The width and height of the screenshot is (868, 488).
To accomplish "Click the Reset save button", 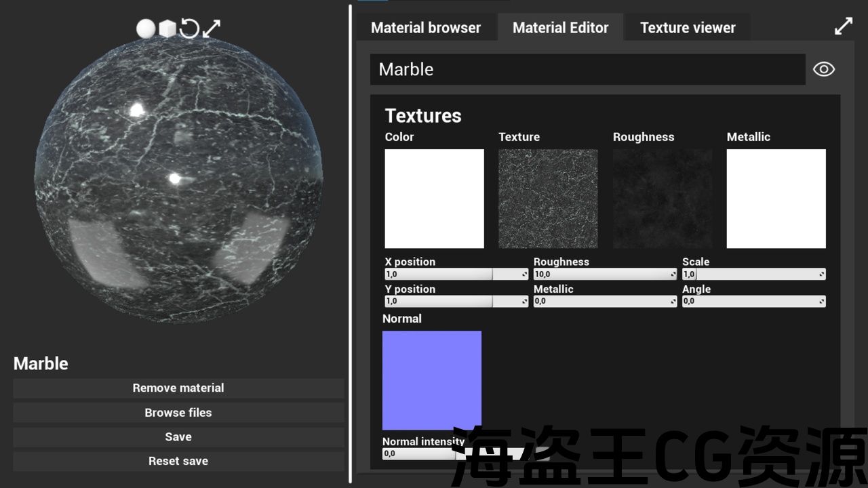I will (x=178, y=462).
